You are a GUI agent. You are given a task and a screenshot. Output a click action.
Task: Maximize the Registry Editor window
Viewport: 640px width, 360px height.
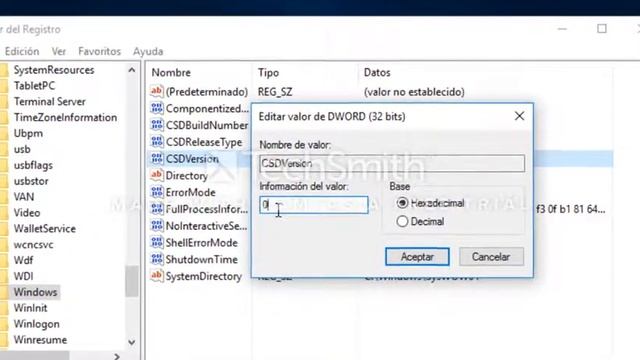(602, 29)
